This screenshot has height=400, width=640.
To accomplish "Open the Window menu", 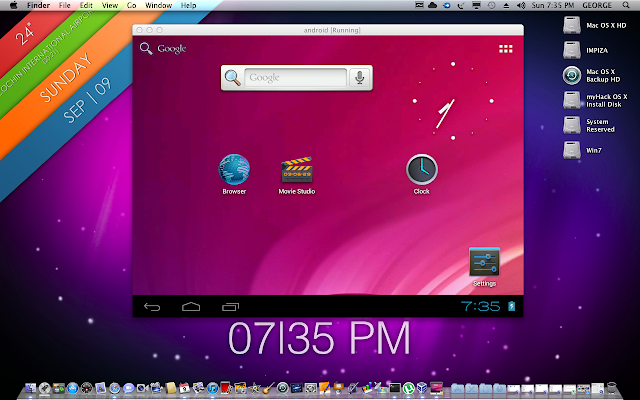I will pyautogui.click(x=158, y=5).
